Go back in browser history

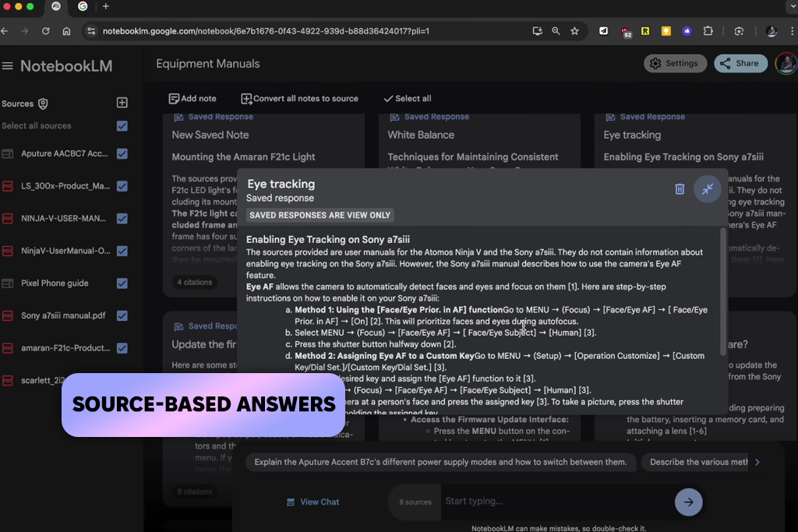[5, 31]
